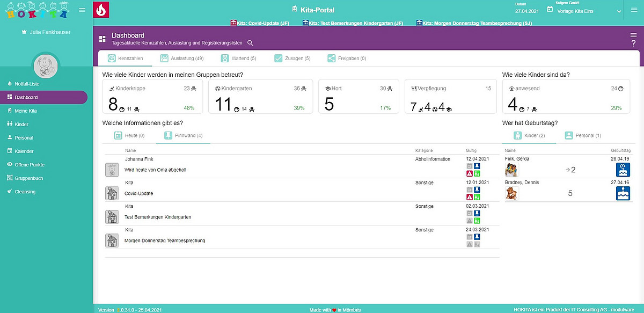Click the Kategorie column header
Image resolution: width=644 pixels, height=313 pixels.
point(424,150)
